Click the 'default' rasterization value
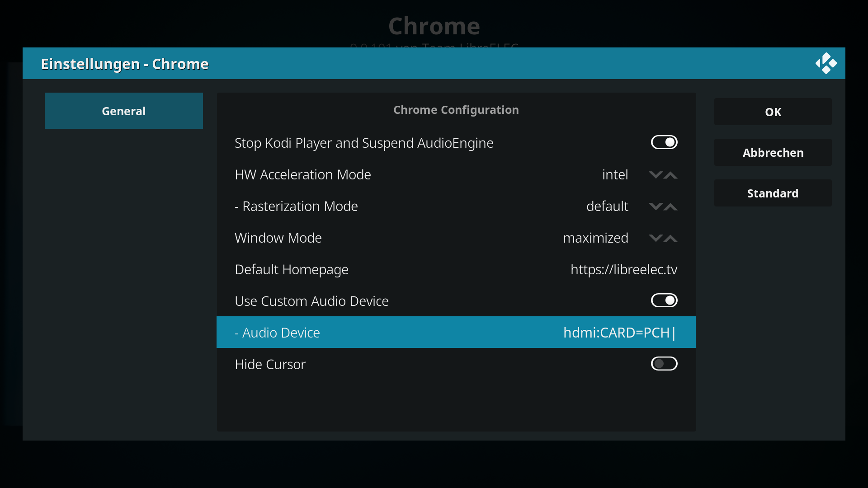Viewport: 868px width, 488px height. click(607, 206)
